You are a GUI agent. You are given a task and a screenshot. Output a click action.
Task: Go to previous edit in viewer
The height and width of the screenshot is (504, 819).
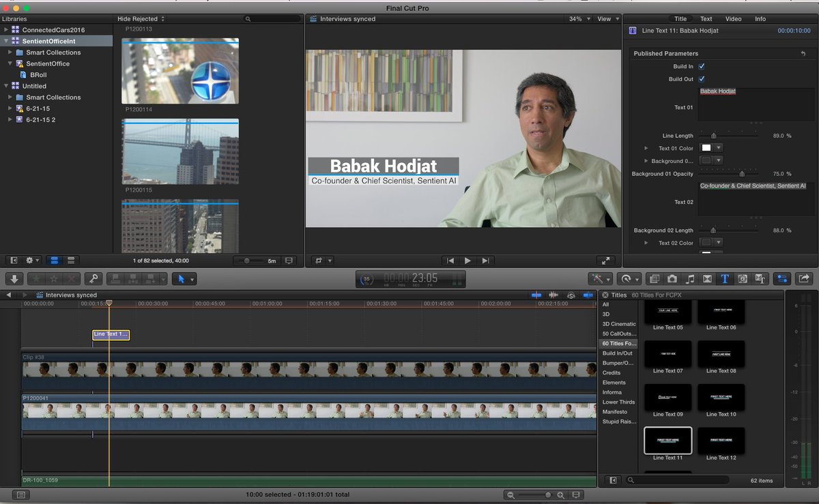pyautogui.click(x=450, y=261)
